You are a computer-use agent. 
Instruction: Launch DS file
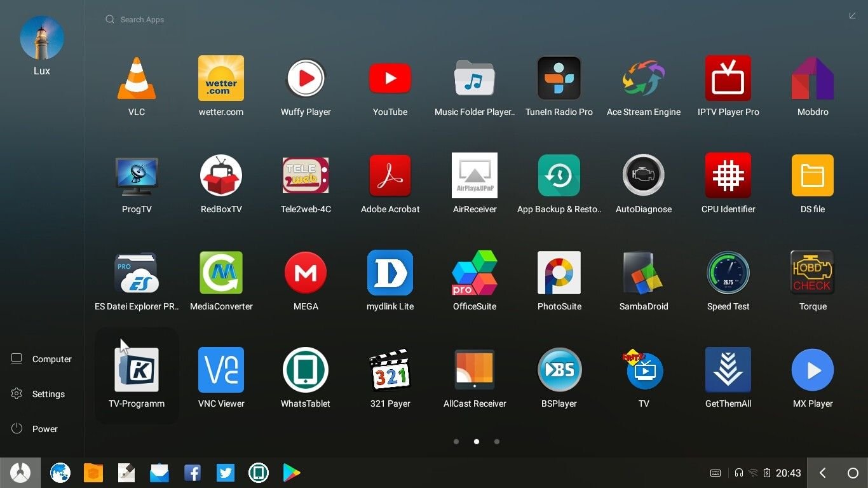coord(813,175)
